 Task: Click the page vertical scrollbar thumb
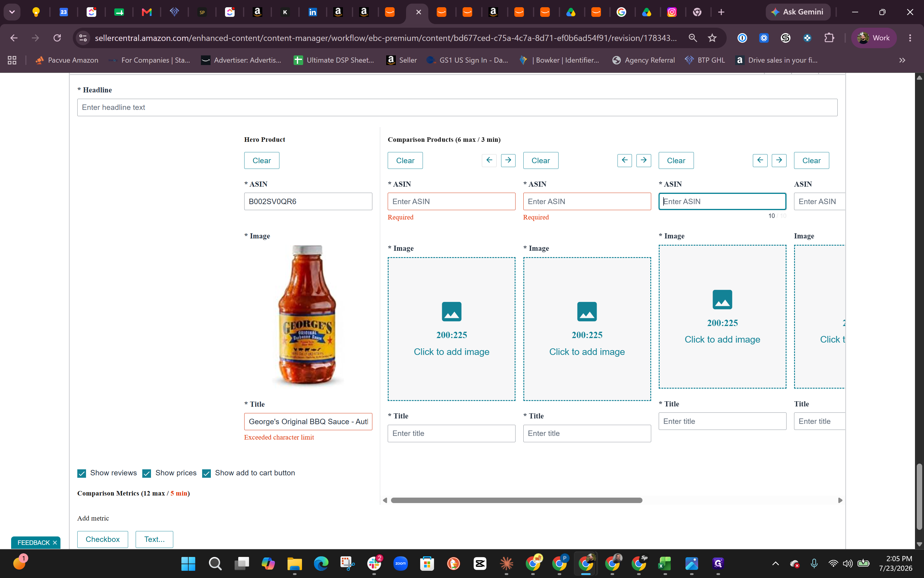(919, 497)
